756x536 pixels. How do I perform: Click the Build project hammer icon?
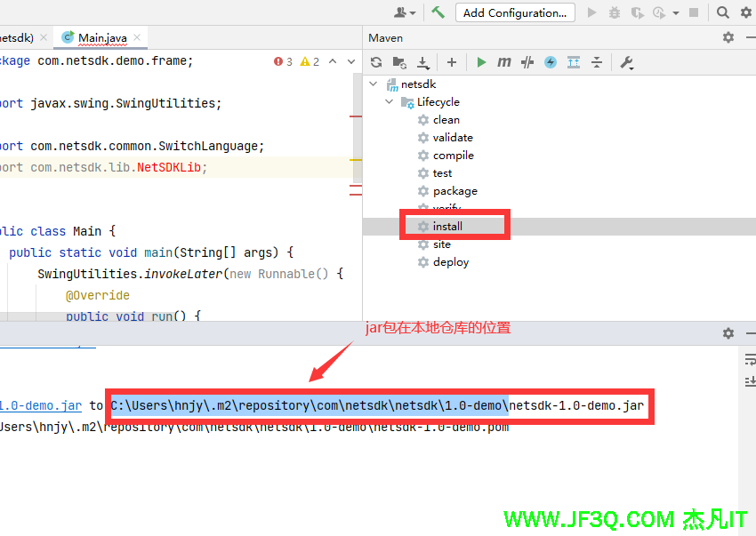438,12
